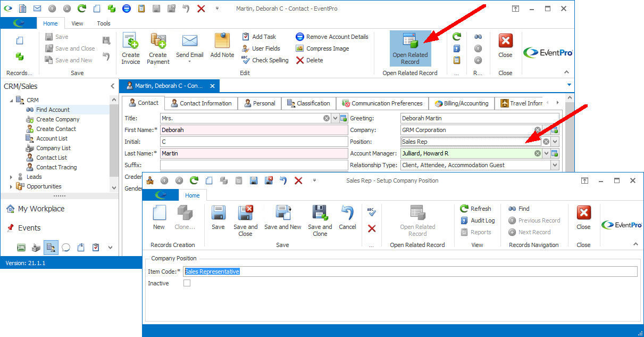
Task: Click red Close icon in Contact ribbon
Action: 505,40
